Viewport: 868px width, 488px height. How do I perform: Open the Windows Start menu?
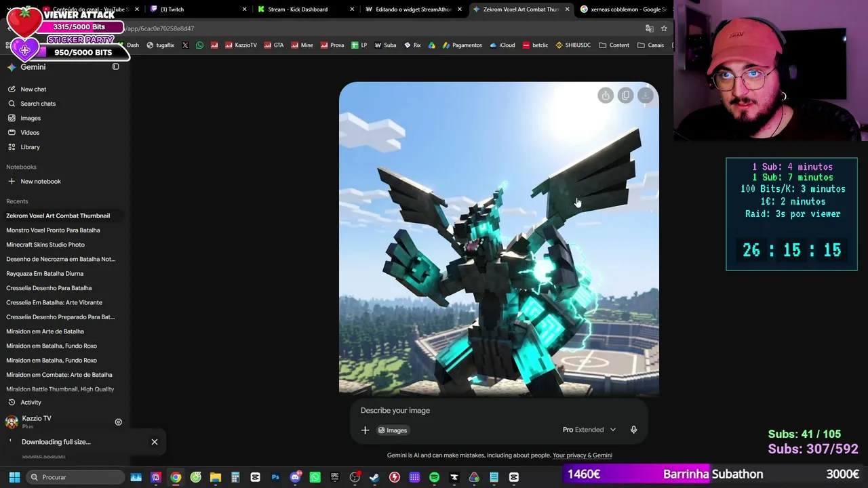[14, 477]
